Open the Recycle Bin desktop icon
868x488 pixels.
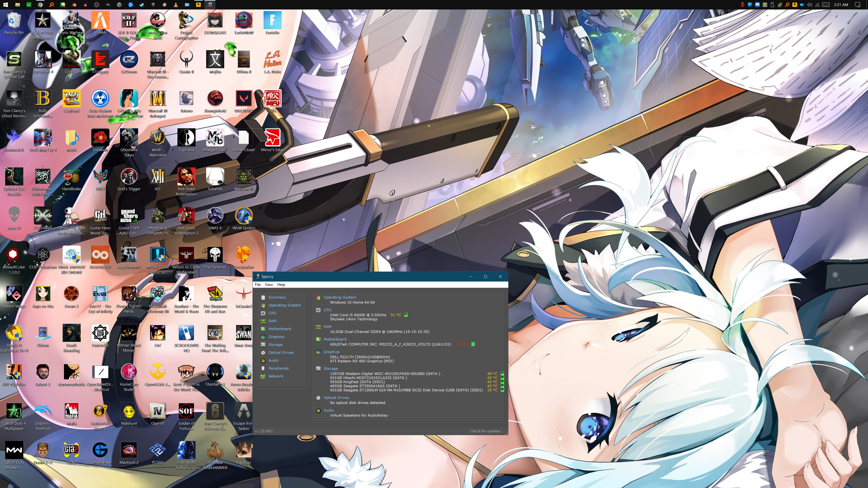point(14,23)
